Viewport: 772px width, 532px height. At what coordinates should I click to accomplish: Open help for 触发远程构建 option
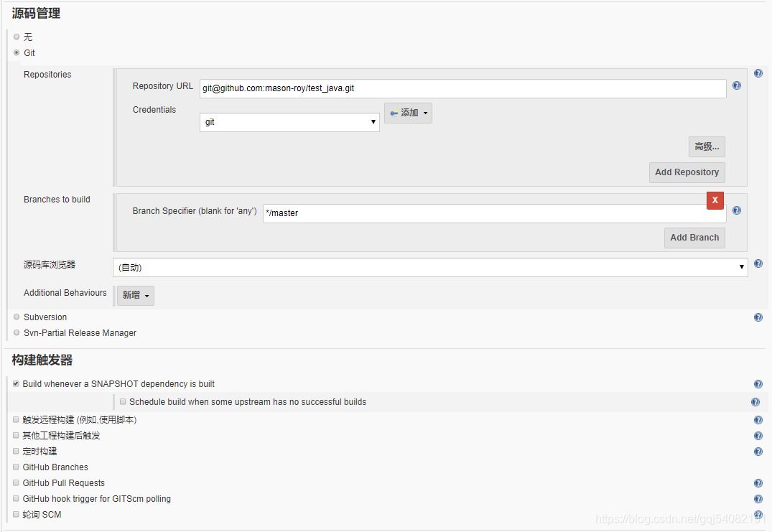[758, 420]
